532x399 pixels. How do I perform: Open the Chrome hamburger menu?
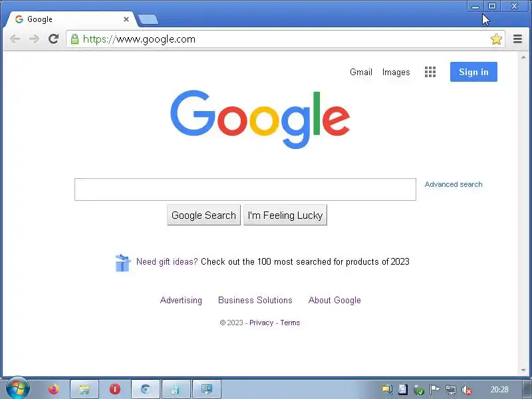click(517, 39)
